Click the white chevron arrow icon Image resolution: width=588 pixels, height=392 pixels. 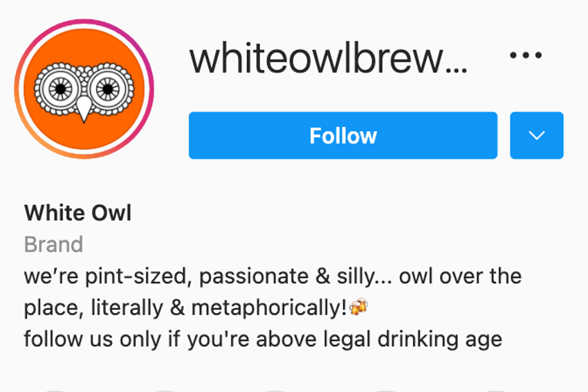(x=537, y=136)
